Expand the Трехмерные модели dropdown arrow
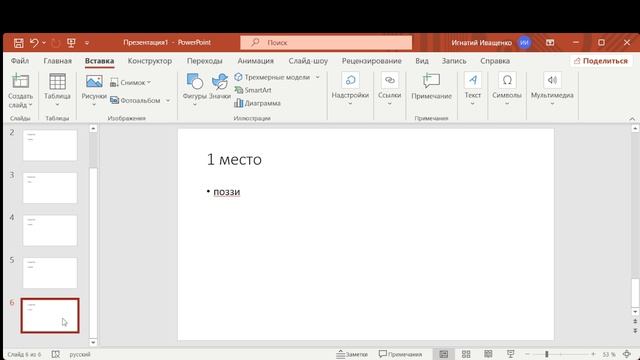Image resolution: width=640 pixels, height=360 pixels. (318, 77)
